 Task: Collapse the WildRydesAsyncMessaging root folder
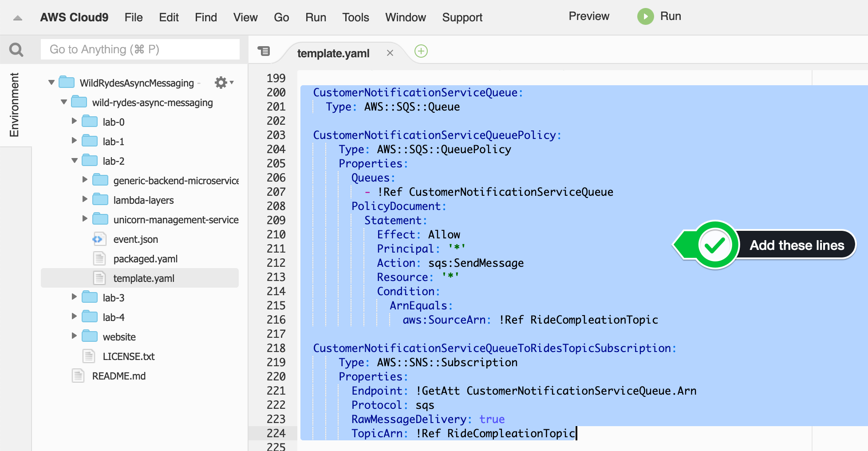click(51, 83)
